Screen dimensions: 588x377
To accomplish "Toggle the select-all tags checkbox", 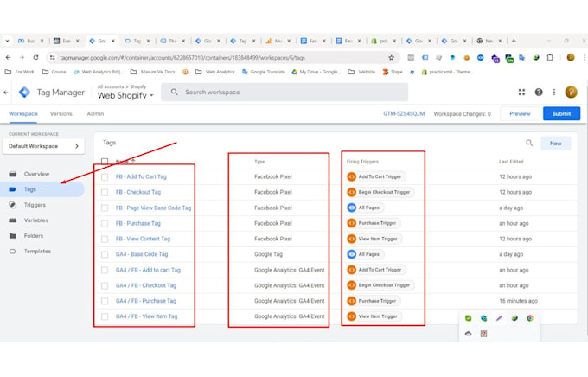I will tap(105, 162).
